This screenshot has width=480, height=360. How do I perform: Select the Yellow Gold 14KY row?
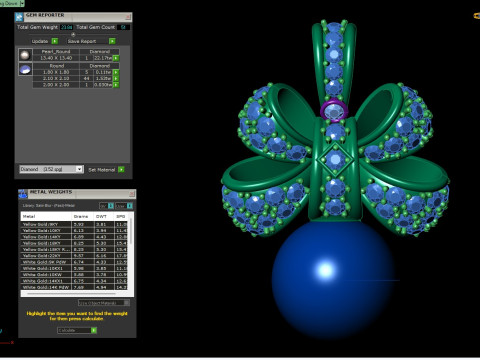pos(74,237)
